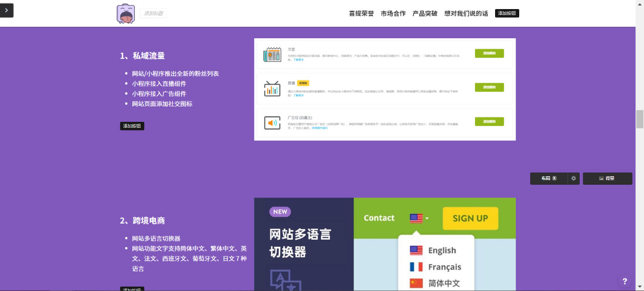The image size is (644, 291).
Task: Open the help question mark button
Action: (624, 281)
